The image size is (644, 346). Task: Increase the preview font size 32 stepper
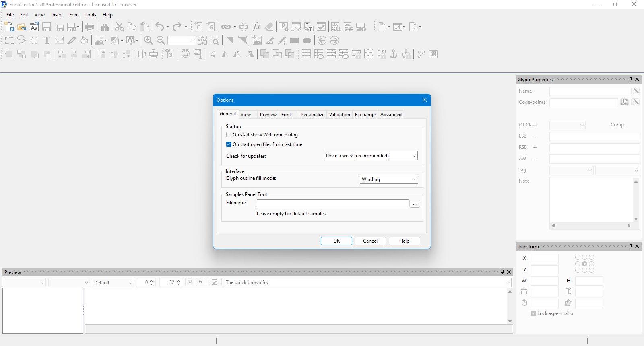178,280
